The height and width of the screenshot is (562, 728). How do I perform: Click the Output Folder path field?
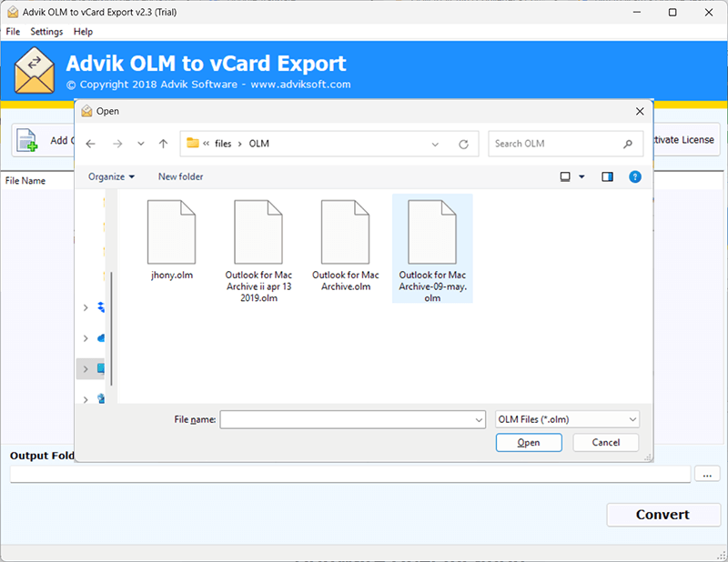click(350, 475)
